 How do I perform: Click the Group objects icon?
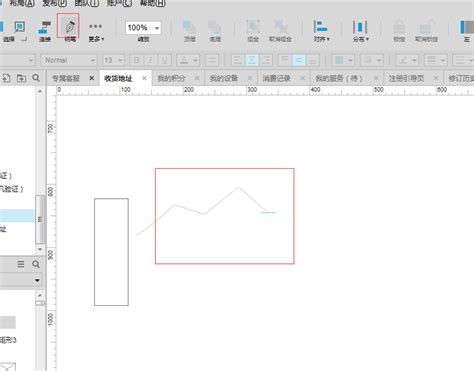pos(253,31)
